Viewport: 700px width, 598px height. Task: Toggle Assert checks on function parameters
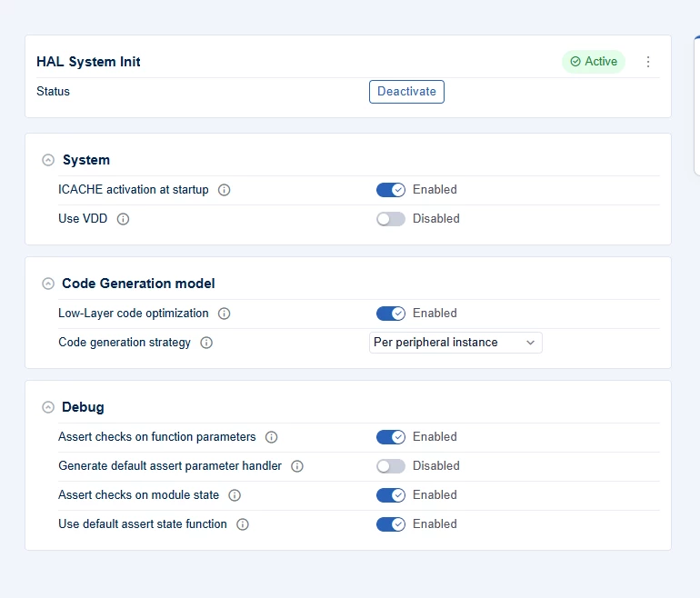(391, 437)
